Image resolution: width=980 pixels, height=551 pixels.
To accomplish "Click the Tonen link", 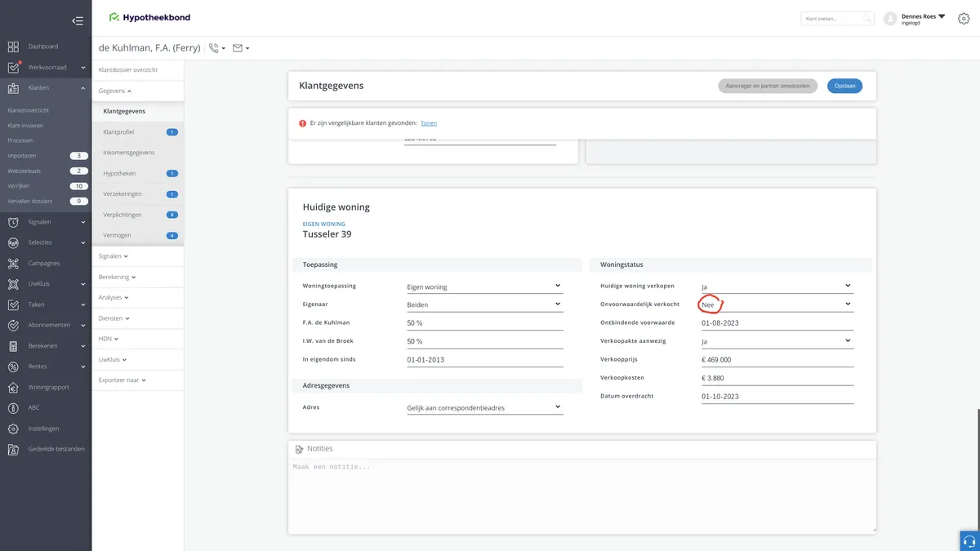I will (x=429, y=123).
